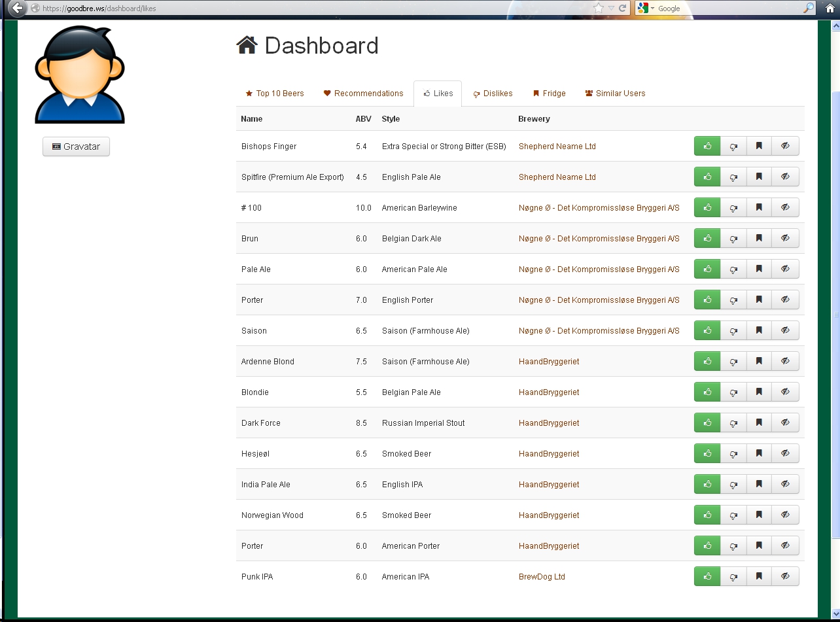Thumbs-up the American Porter row
The height and width of the screenshot is (622, 840).
coord(707,546)
